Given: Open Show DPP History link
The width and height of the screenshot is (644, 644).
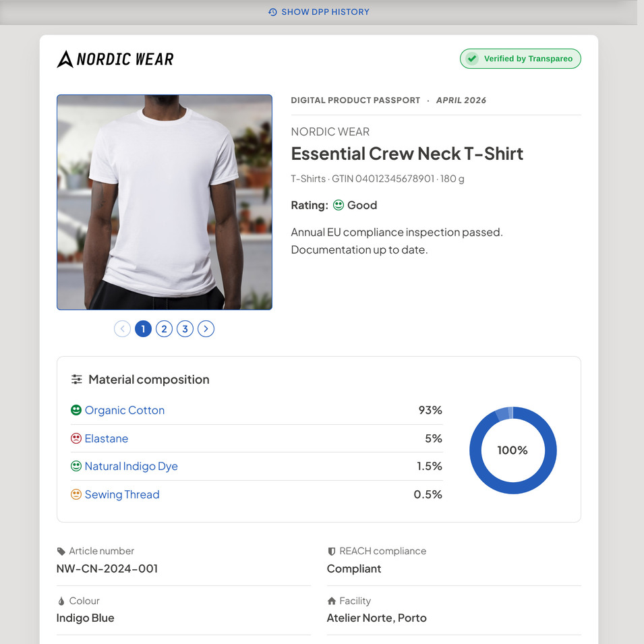Looking at the screenshot, I should [319, 12].
